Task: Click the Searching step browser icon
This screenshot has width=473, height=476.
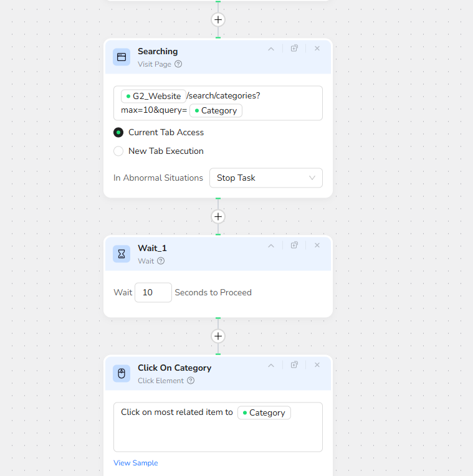Action: (122, 57)
